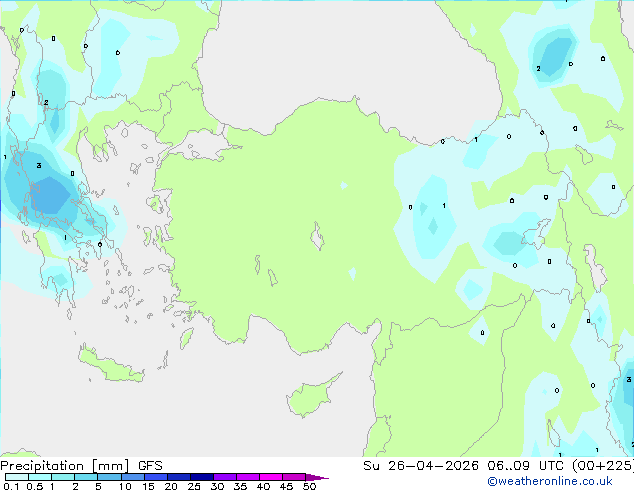Viewport: 634px width, 490px height.
Task: Click the legend label '30'
Action: [x=217, y=486]
